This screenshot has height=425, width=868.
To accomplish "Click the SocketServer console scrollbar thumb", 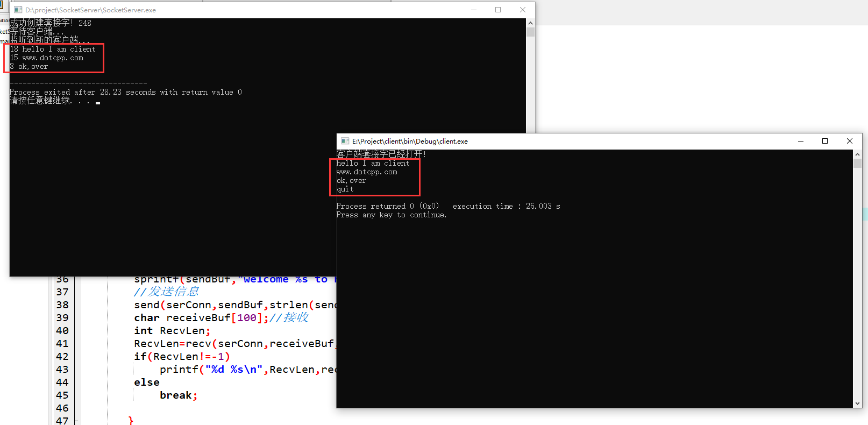I will click(530, 32).
